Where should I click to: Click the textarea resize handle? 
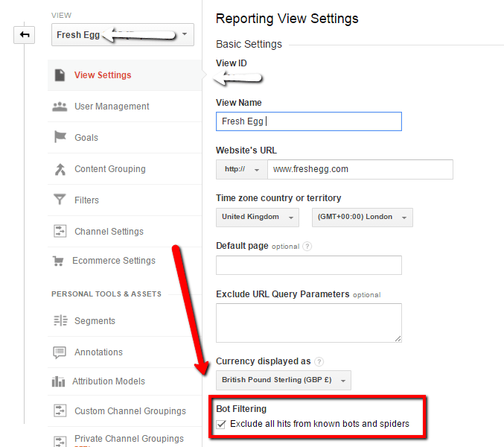[398, 339]
